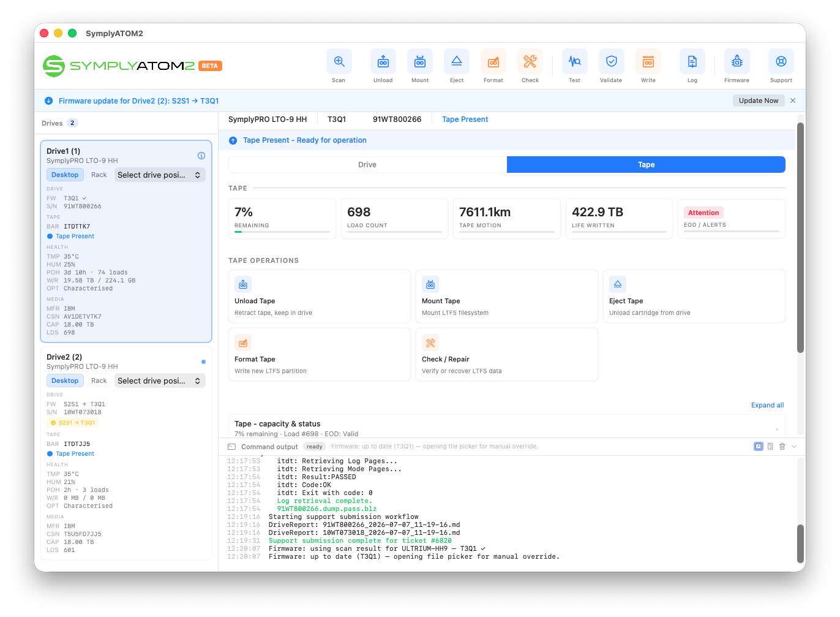Screen dimensions: 840x617
Task: Toggle Desktop mode for Drive2
Action: (x=65, y=380)
